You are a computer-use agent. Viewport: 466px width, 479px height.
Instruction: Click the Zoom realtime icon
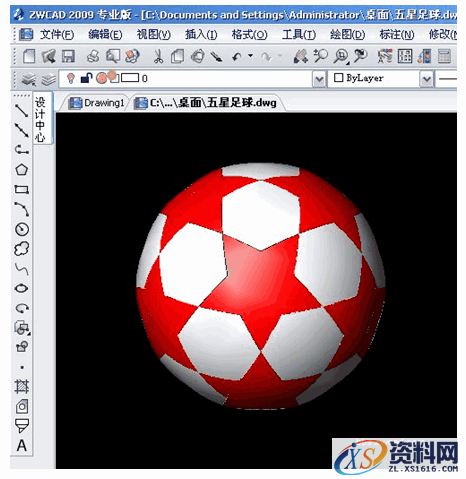321,56
